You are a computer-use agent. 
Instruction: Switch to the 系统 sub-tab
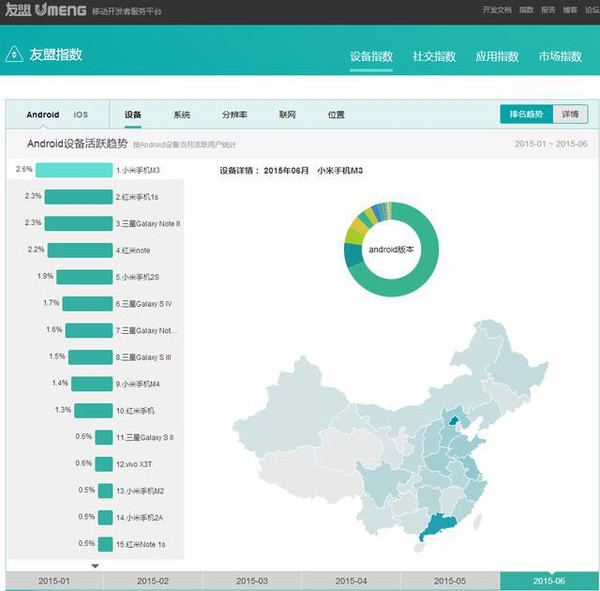[181, 115]
